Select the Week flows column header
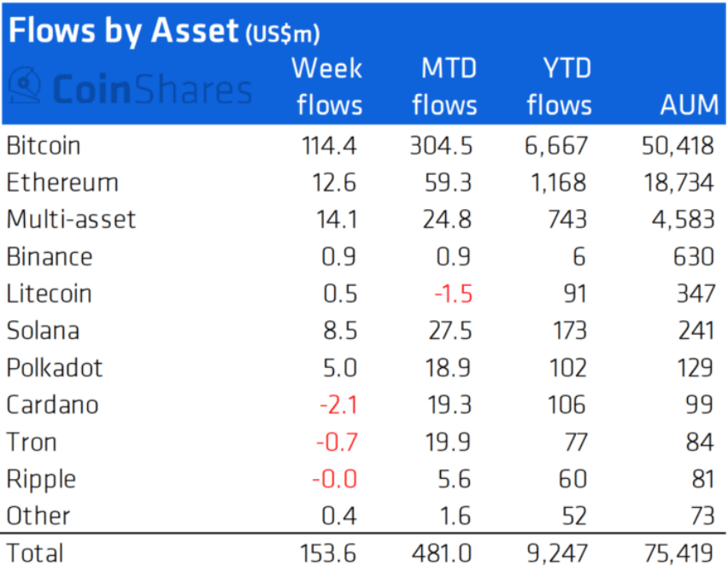The width and height of the screenshot is (728, 572). pyautogui.click(x=328, y=86)
